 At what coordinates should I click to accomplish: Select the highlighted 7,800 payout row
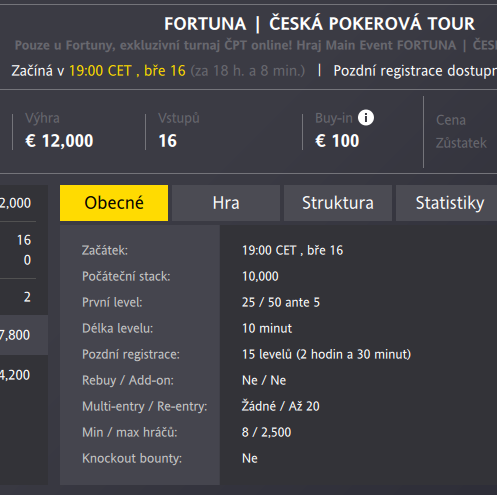[x=24, y=335]
